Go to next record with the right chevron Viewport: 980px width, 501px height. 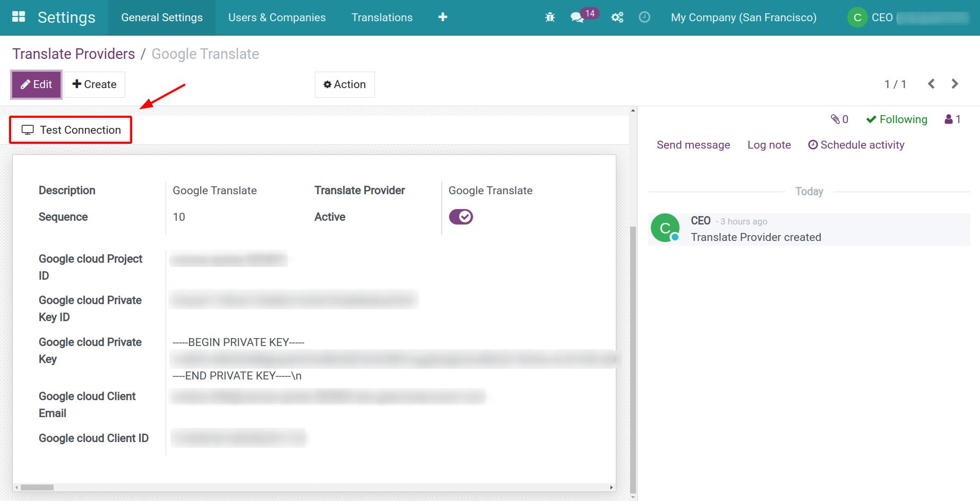tap(955, 83)
